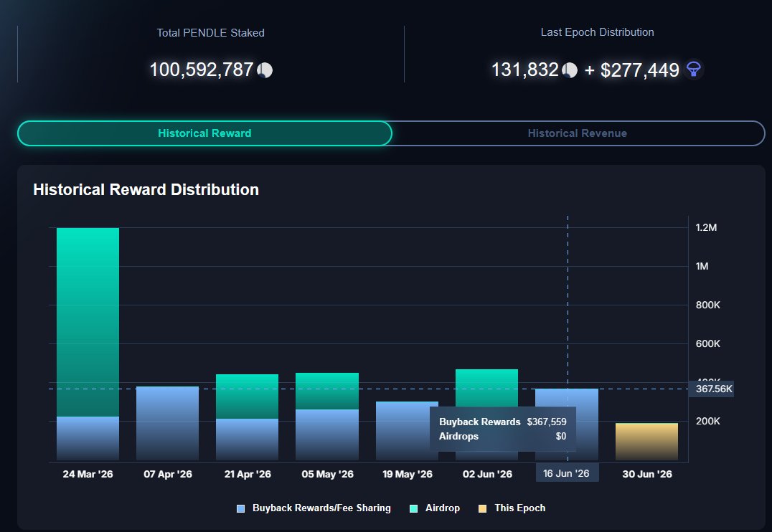Image resolution: width=772 pixels, height=532 pixels.
Task: Click the 07 Apr '26 axis label
Action: click(x=168, y=474)
